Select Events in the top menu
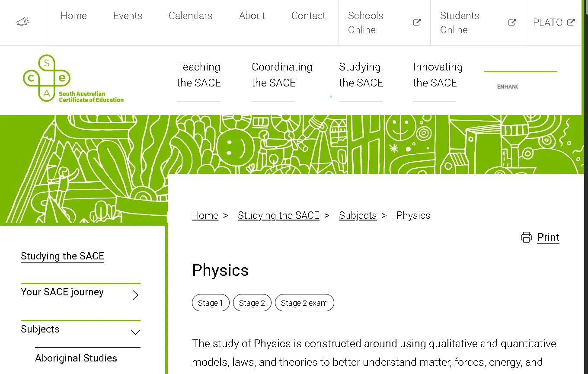 point(128,16)
